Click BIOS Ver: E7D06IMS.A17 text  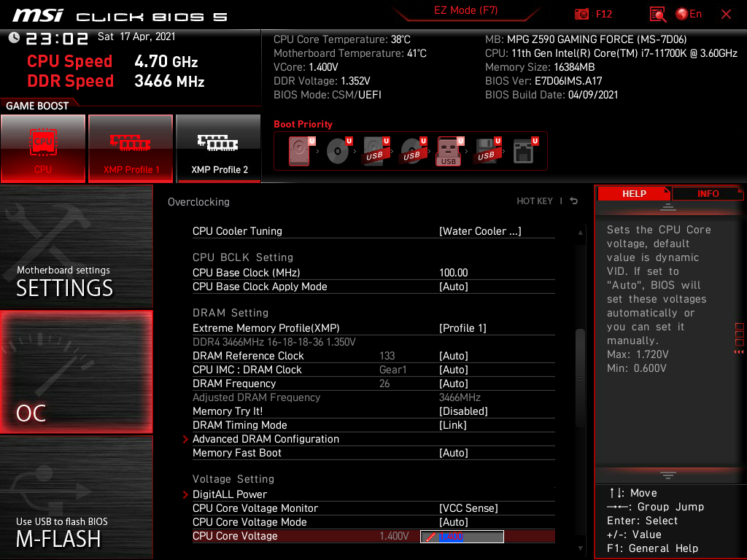click(x=543, y=81)
